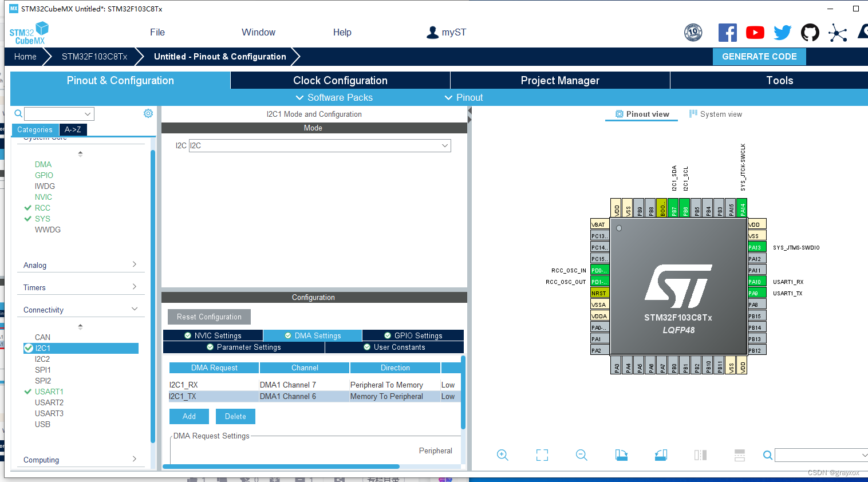
Task: Select I2C2 in the Connectivity list
Action: pos(42,359)
